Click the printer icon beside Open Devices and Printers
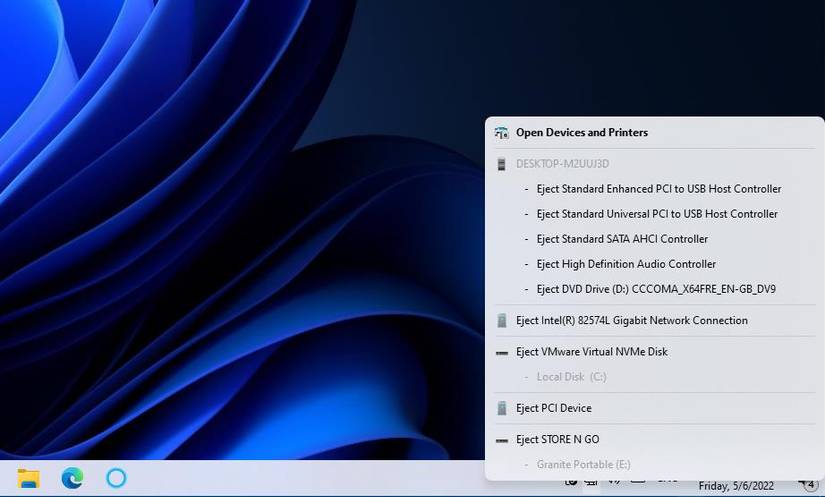Screen dimensions: 825x497 [501, 133]
